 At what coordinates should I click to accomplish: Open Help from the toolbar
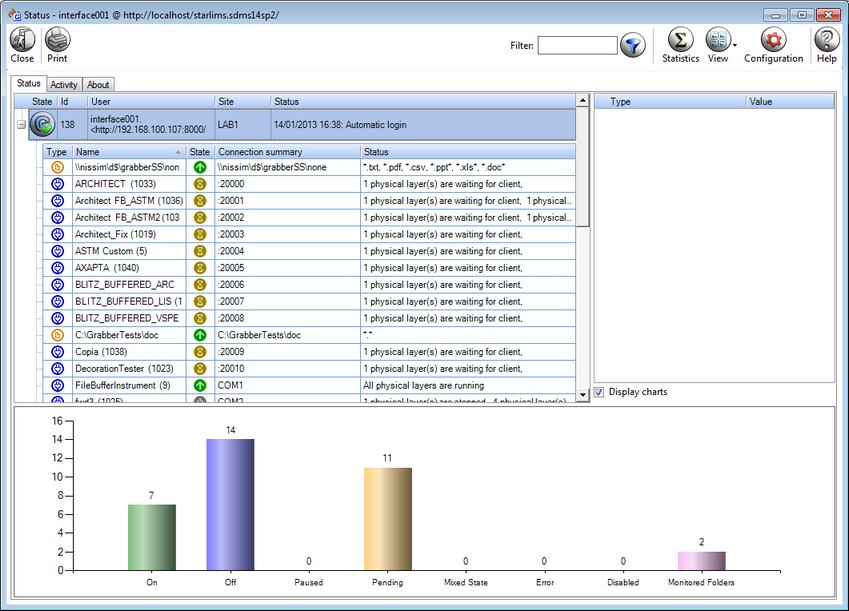[x=826, y=46]
